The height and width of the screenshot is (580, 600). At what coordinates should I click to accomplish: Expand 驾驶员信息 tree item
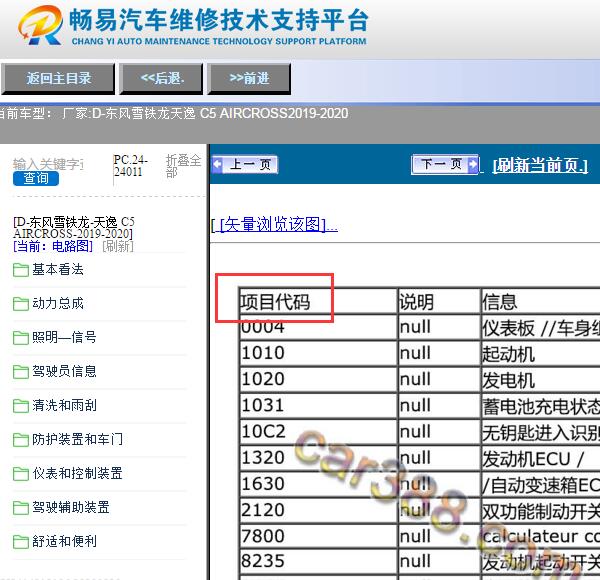pos(64,371)
